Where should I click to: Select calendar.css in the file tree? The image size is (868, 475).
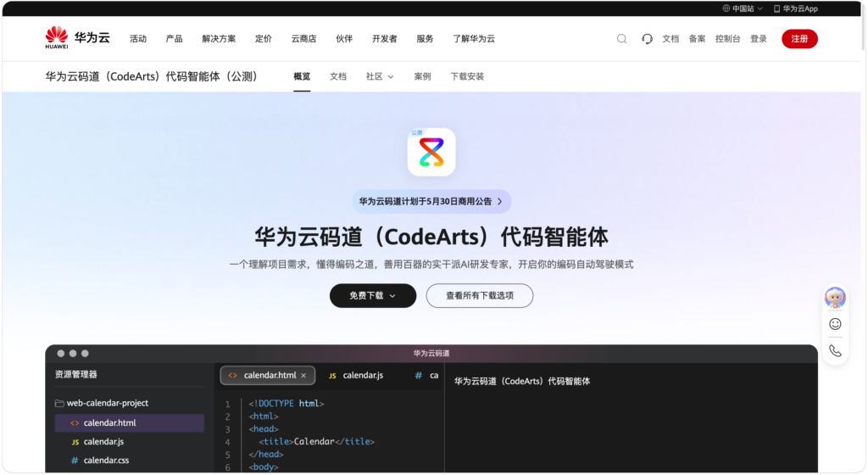tap(129, 460)
